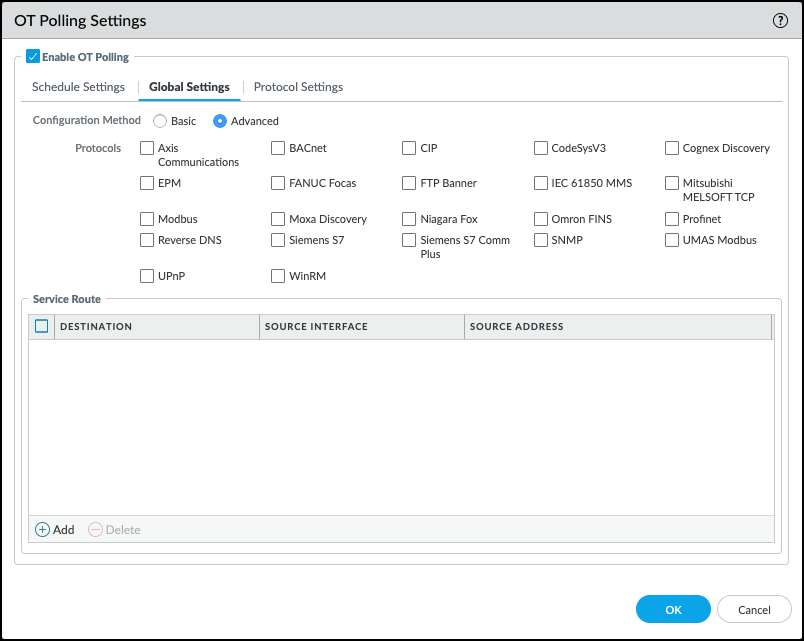804x641 pixels.
Task: Switch to the Schedule Settings tab
Action: [x=77, y=87]
